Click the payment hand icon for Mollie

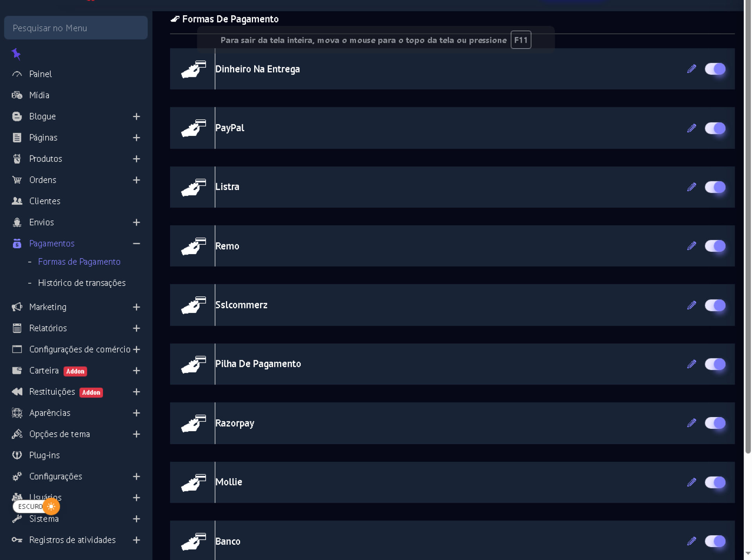(193, 482)
